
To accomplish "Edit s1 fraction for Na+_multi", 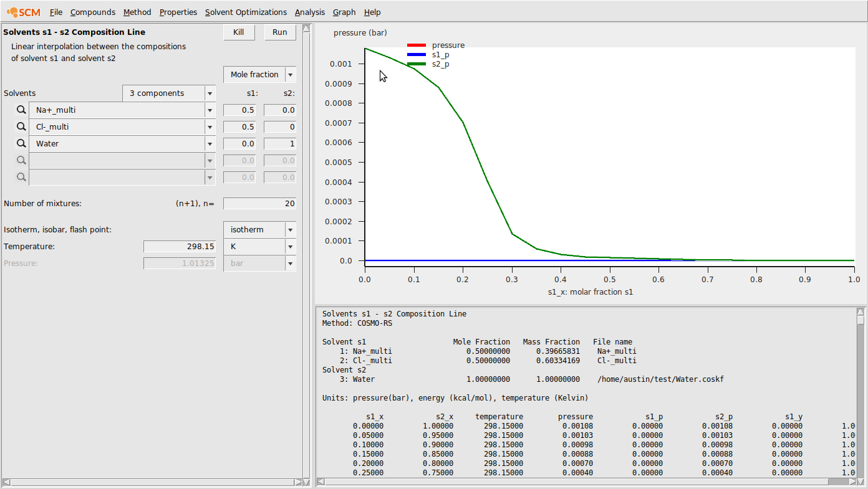I will [x=240, y=110].
